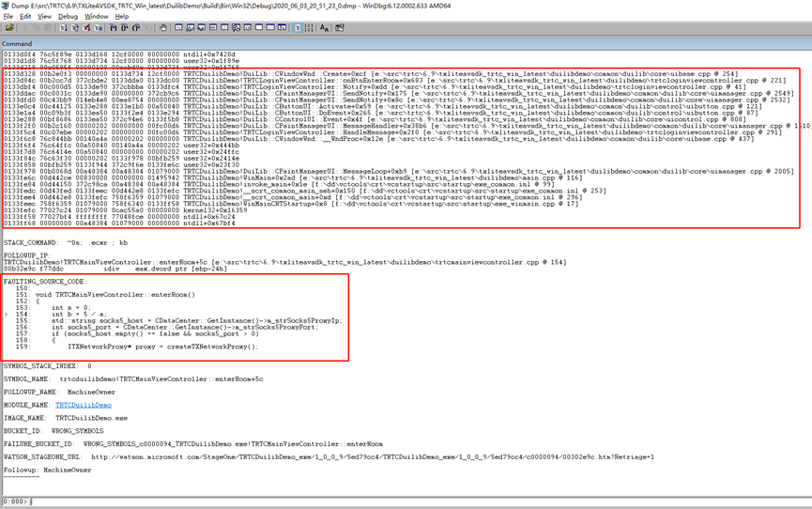The width and height of the screenshot is (812, 509).
Task: Click the FAILURE_BUCKET_ID line
Action: 193,443
